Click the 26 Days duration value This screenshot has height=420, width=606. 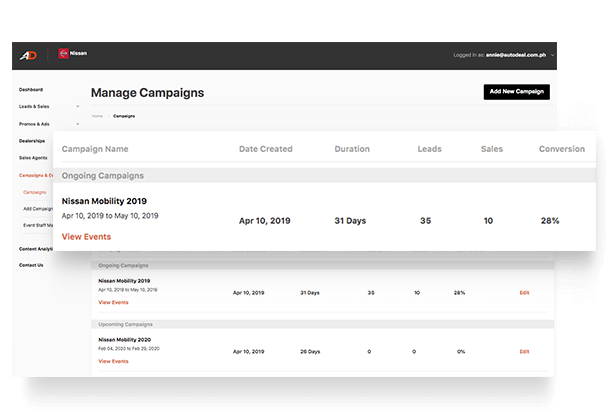click(310, 352)
